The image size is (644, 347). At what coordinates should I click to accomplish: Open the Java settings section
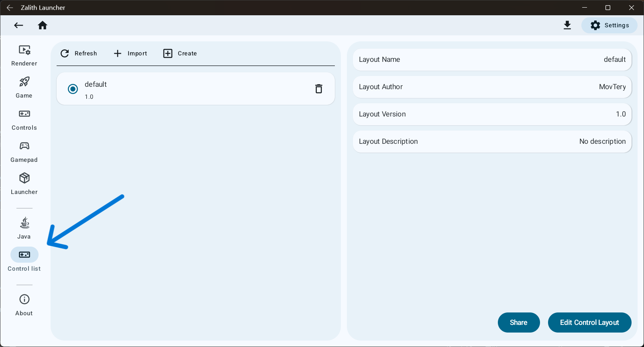tap(24, 228)
